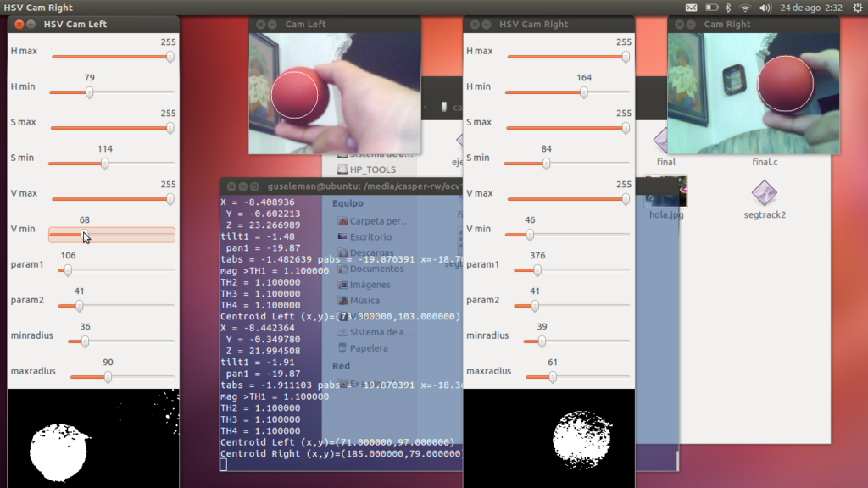Open Imágenes in file manager sidebar

tap(364, 285)
